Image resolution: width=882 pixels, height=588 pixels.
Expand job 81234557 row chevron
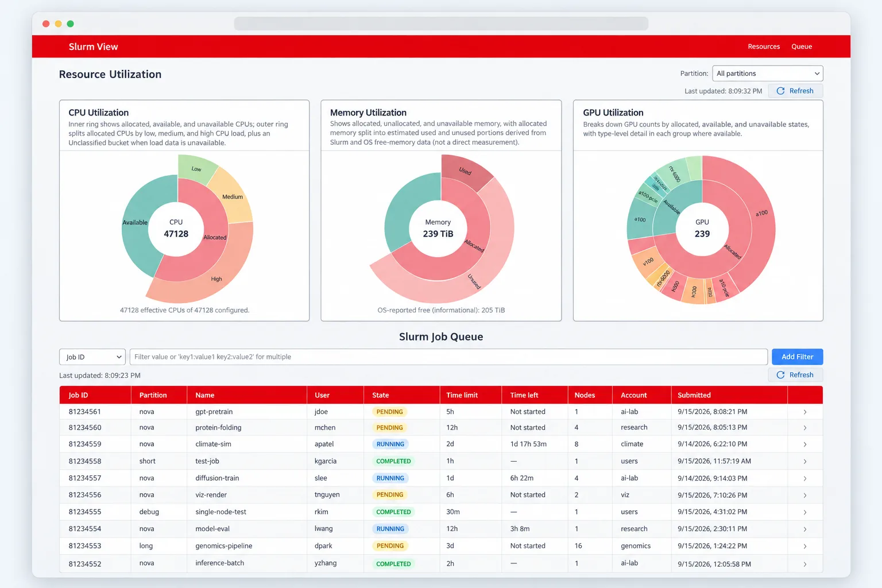click(804, 478)
